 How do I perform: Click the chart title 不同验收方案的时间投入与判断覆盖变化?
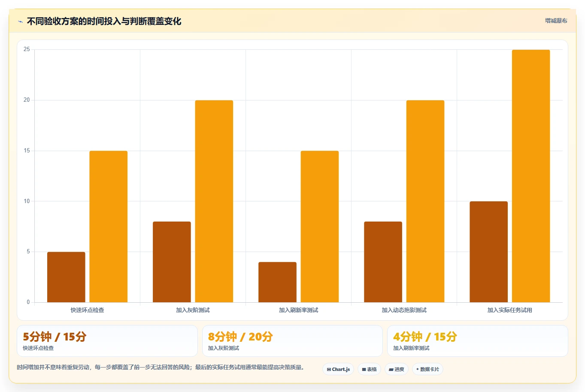coord(104,21)
